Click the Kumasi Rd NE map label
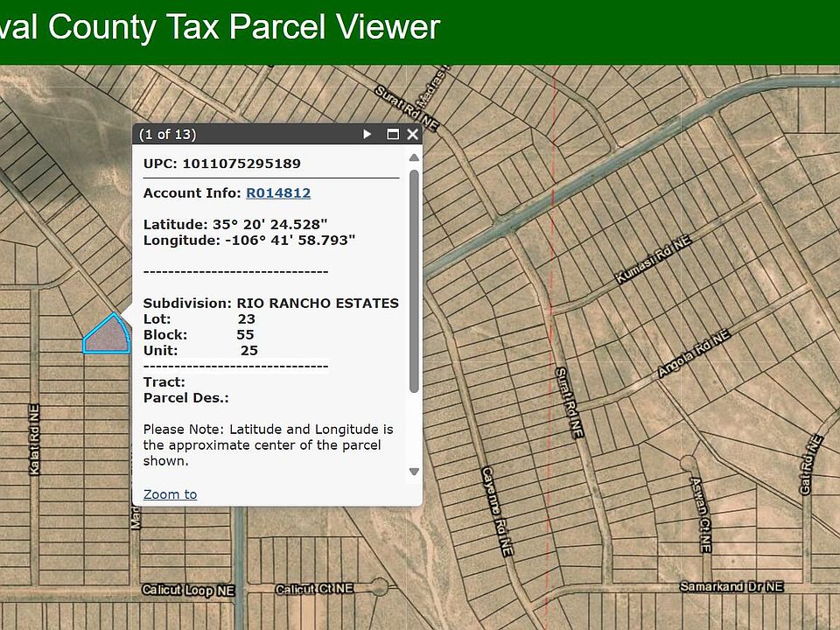The height and width of the screenshot is (630, 840). click(653, 260)
